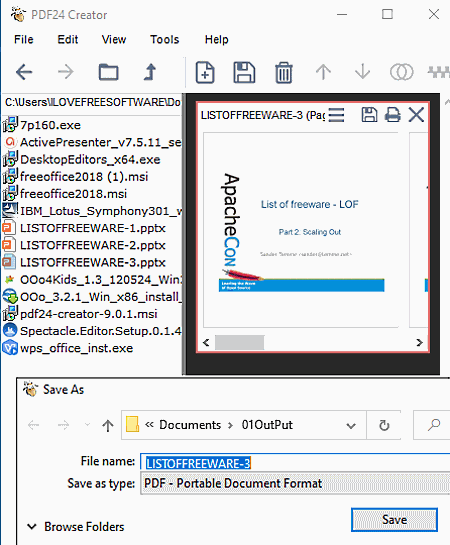Open the Save as type dropdown
450x545 pixels.
tap(295, 483)
